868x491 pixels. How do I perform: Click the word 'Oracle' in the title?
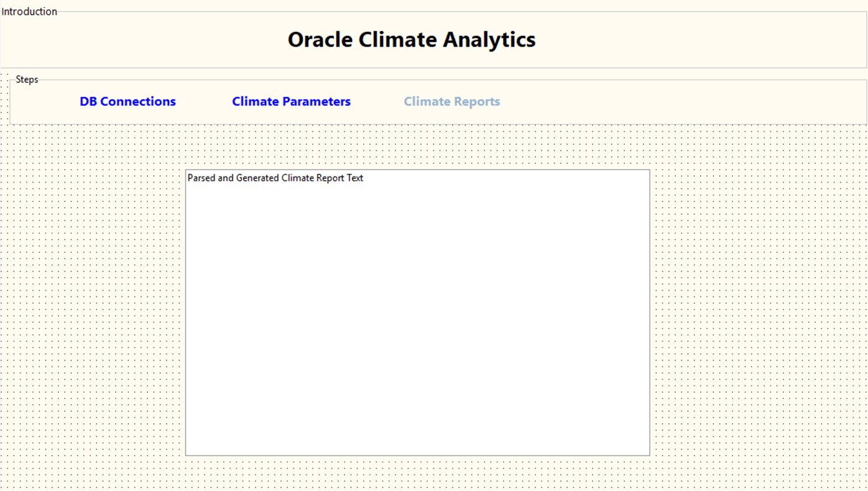(320, 40)
